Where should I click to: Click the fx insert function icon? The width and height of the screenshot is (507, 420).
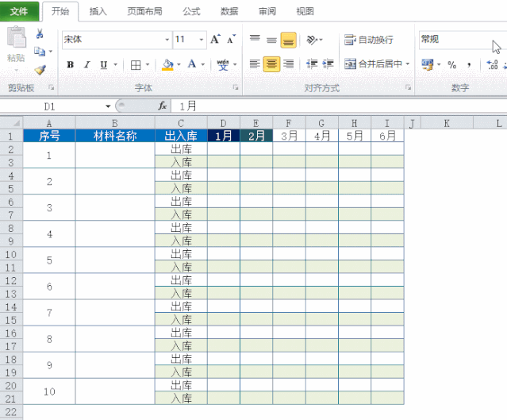[162, 106]
